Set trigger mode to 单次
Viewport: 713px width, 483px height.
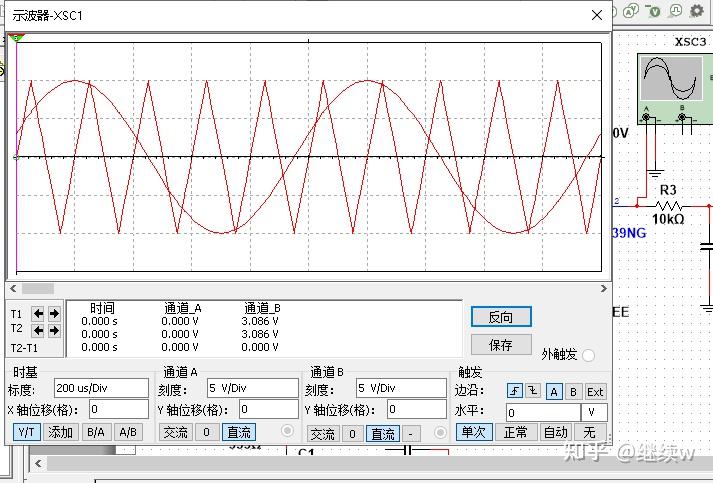[x=474, y=432]
